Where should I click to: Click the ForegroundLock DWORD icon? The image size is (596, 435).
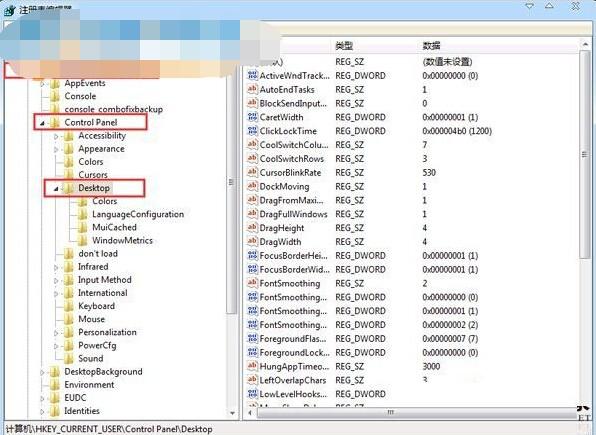pos(252,352)
